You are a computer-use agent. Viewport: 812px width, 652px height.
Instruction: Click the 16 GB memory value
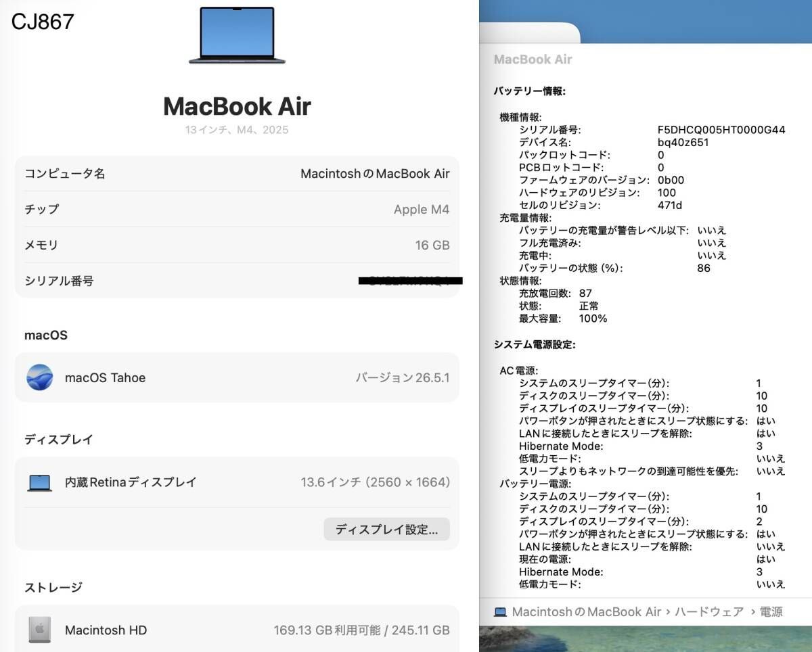click(x=432, y=246)
